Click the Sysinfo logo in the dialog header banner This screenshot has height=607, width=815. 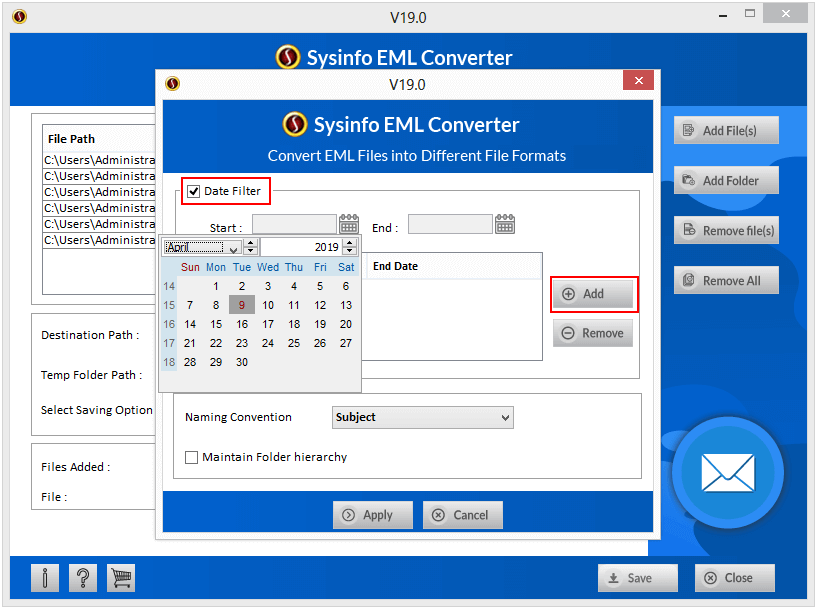coord(295,124)
